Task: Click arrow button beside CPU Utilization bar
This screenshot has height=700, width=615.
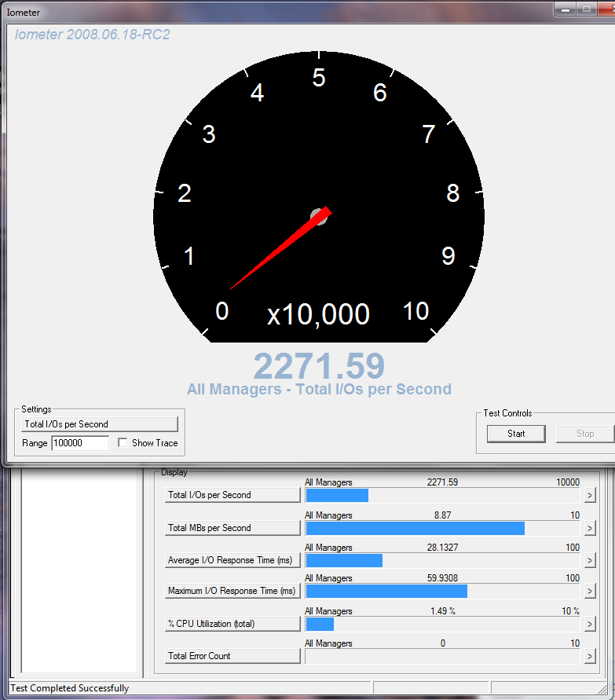Action: tap(590, 624)
